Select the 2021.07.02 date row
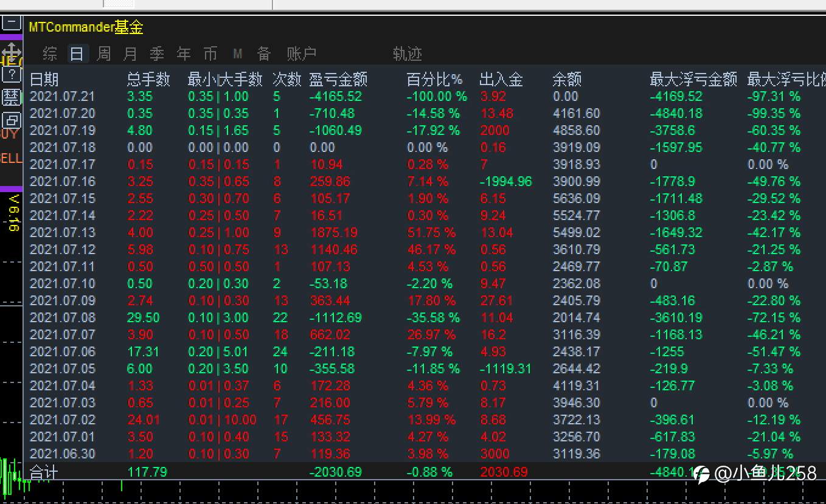This screenshot has width=826, height=504. point(63,420)
